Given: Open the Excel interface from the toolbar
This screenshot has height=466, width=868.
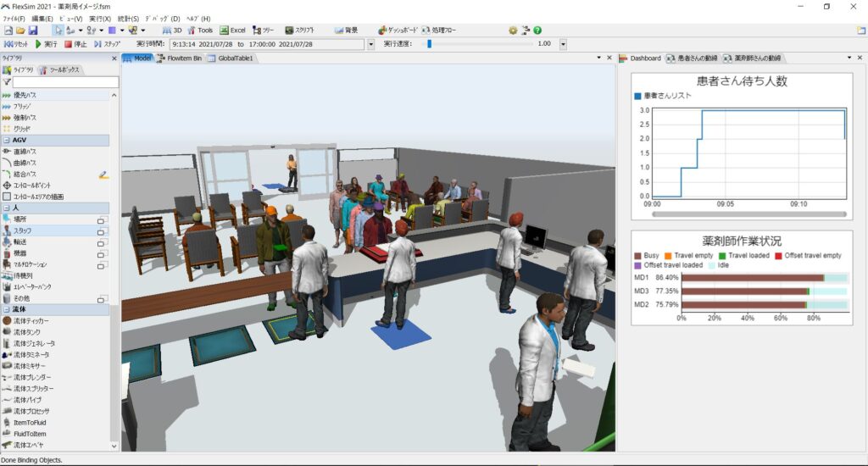Looking at the screenshot, I should pos(232,31).
